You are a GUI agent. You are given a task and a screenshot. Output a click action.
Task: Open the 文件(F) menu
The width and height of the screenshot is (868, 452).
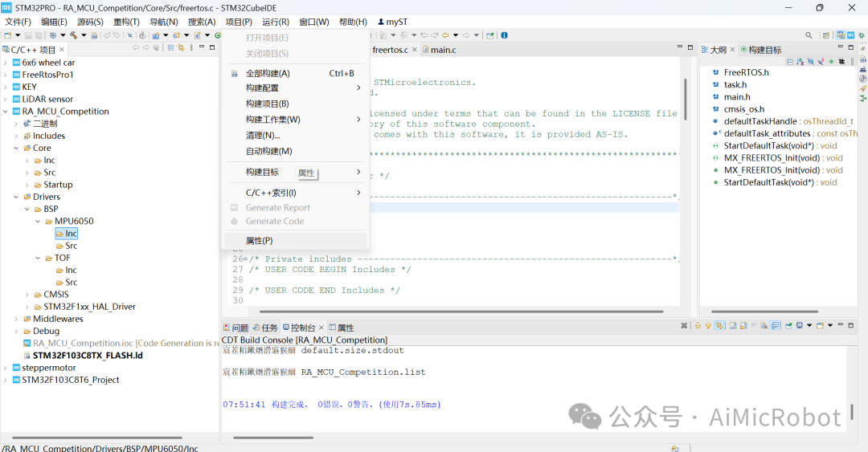tap(18, 22)
